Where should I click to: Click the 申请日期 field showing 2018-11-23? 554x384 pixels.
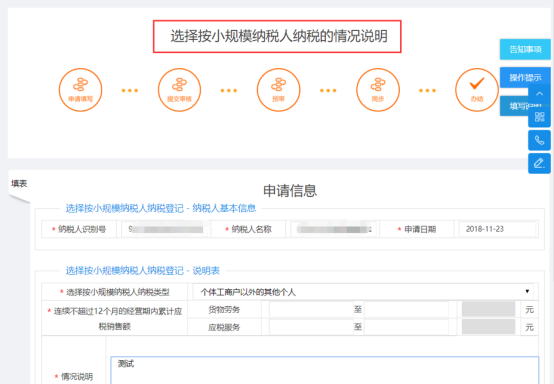pyautogui.click(x=497, y=229)
